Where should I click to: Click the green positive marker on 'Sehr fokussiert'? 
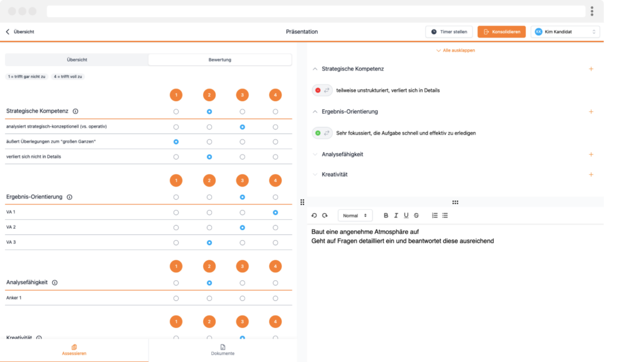(x=318, y=133)
